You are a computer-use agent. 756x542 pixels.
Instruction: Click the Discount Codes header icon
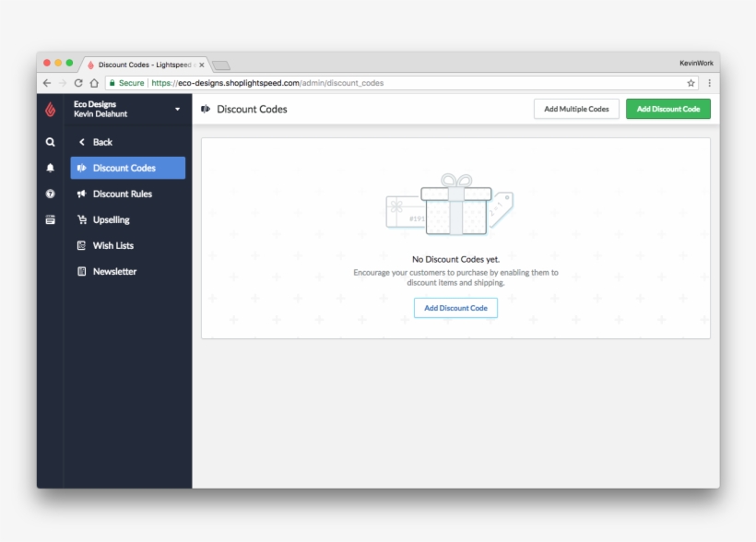[x=206, y=109]
